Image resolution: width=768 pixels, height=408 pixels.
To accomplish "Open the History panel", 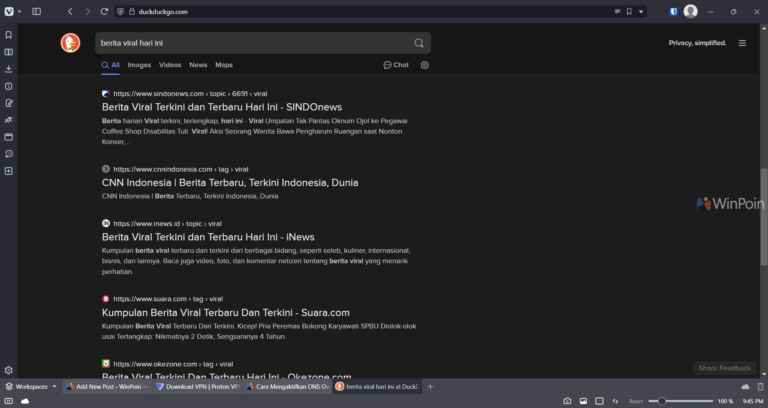I will 8,86.
